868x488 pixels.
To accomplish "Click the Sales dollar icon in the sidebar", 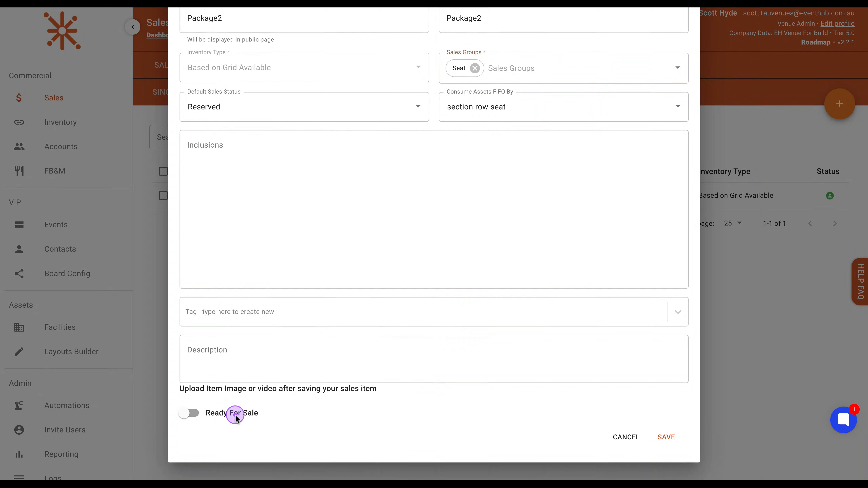I will point(19,98).
